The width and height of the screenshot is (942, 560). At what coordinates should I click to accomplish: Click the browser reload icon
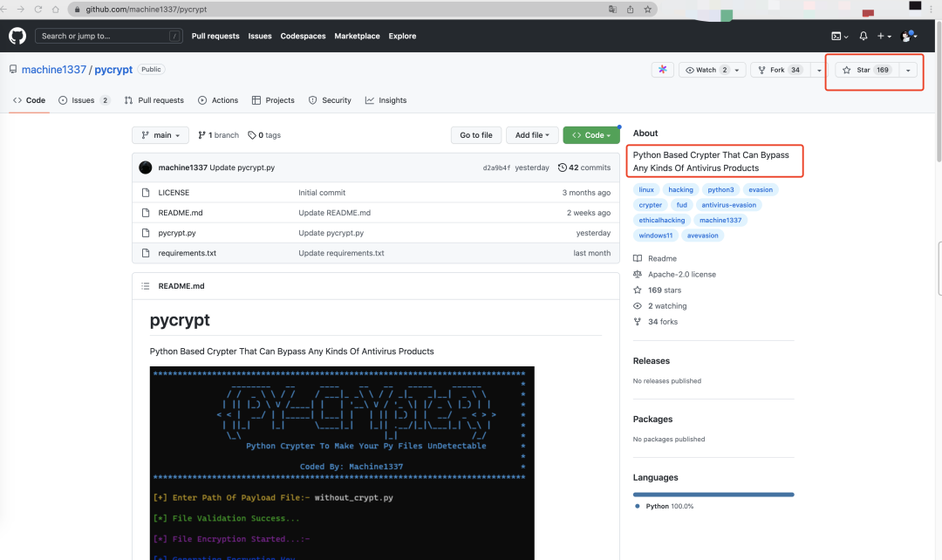(x=38, y=9)
